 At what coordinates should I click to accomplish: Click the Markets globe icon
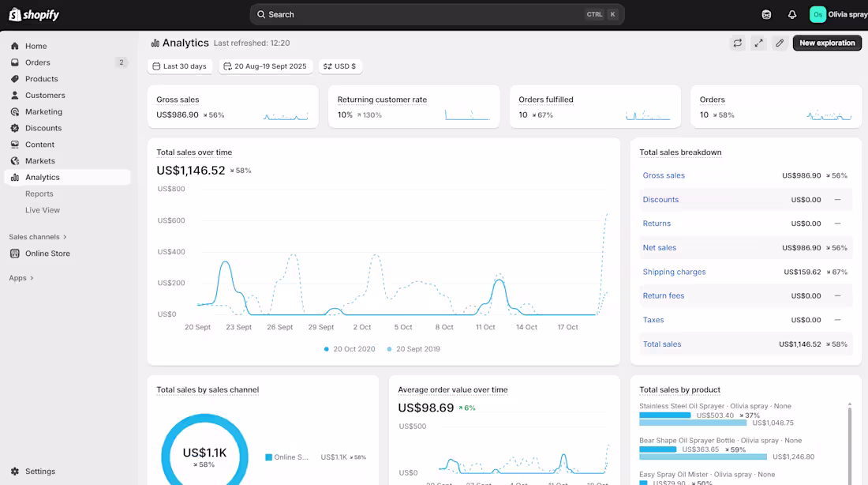(15, 160)
